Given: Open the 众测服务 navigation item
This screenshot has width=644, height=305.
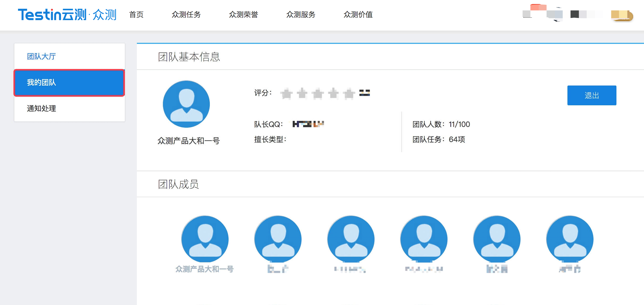Looking at the screenshot, I should [301, 15].
